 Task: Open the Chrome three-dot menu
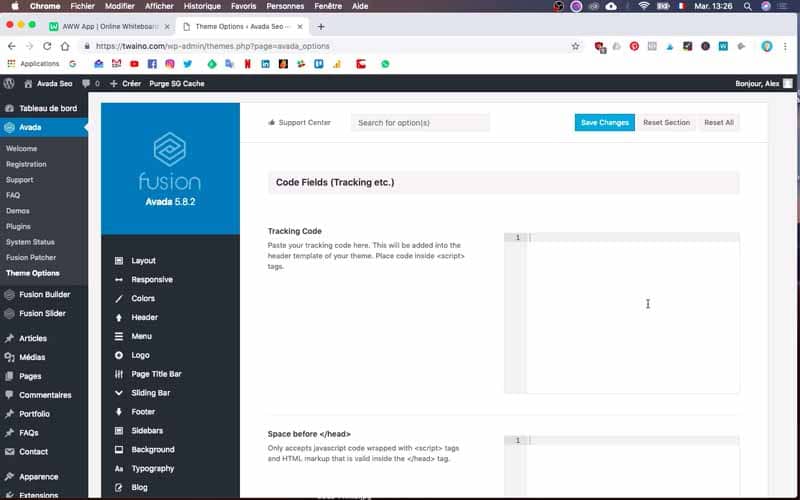coord(785,46)
